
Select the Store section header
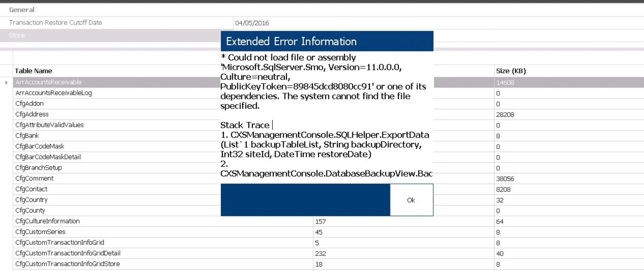tap(16, 35)
